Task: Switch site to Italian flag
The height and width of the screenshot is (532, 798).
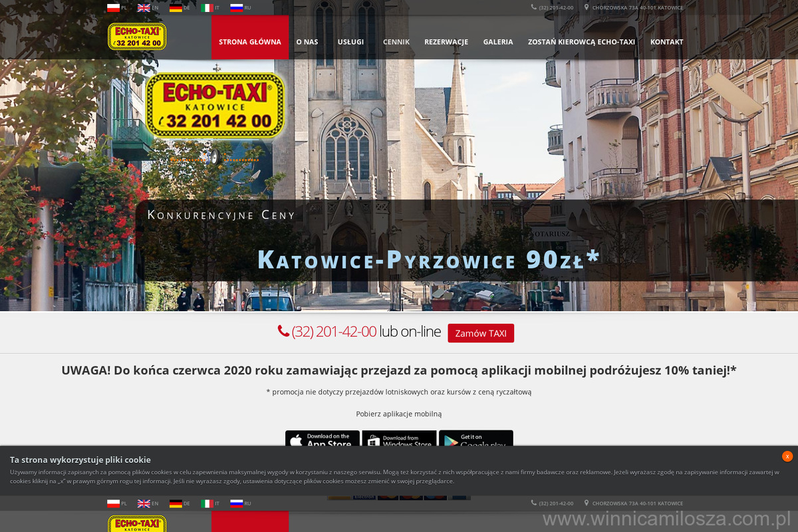Action: (x=207, y=8)
